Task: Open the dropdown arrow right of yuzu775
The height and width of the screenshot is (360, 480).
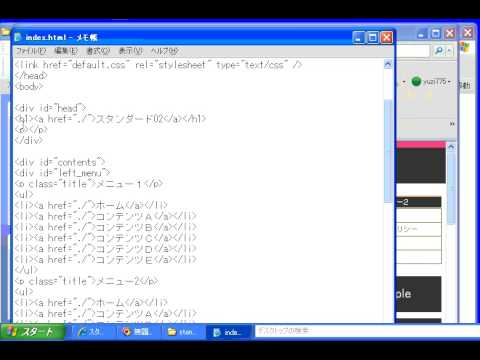Action: [x=449, y=82]
